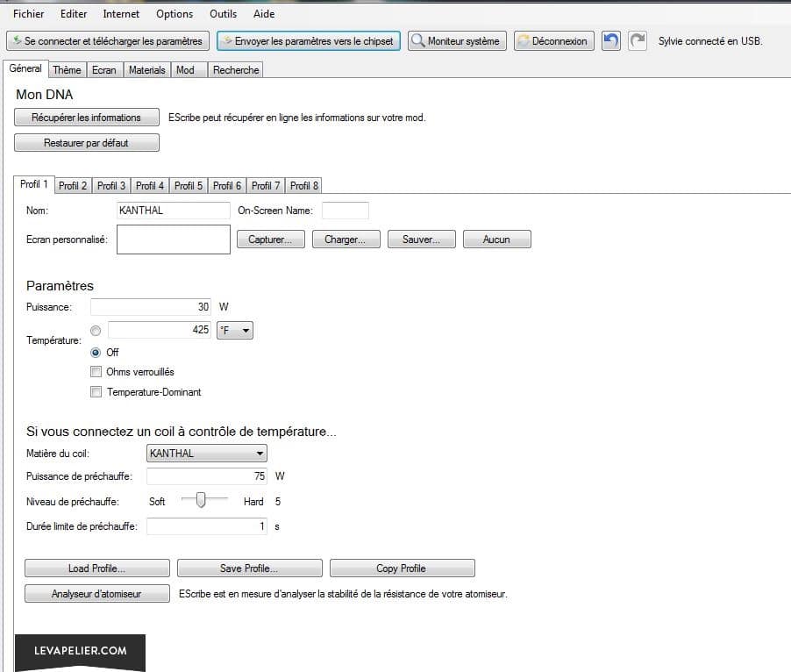Screen dimensions: 791x672
Task: Click the Sauver... button
Action: (x=421, y=239)
